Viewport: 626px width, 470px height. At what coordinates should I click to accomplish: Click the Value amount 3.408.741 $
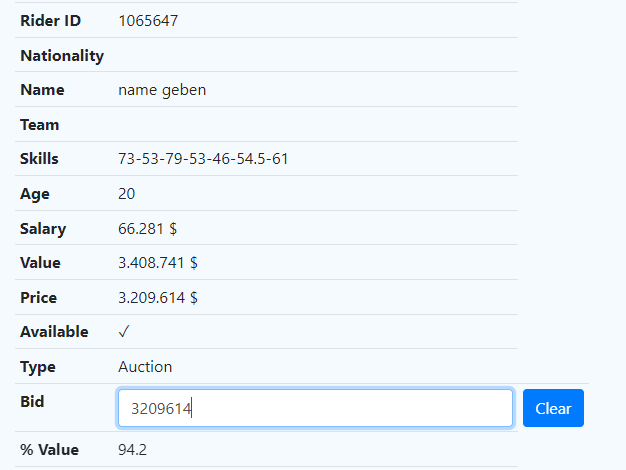[x=158, y=263]
